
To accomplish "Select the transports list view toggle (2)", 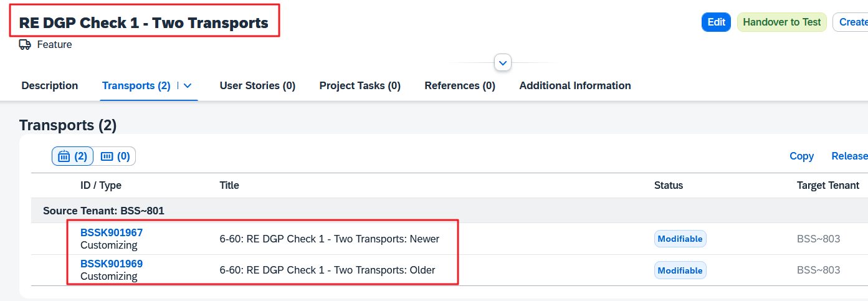I will point(72,156).
